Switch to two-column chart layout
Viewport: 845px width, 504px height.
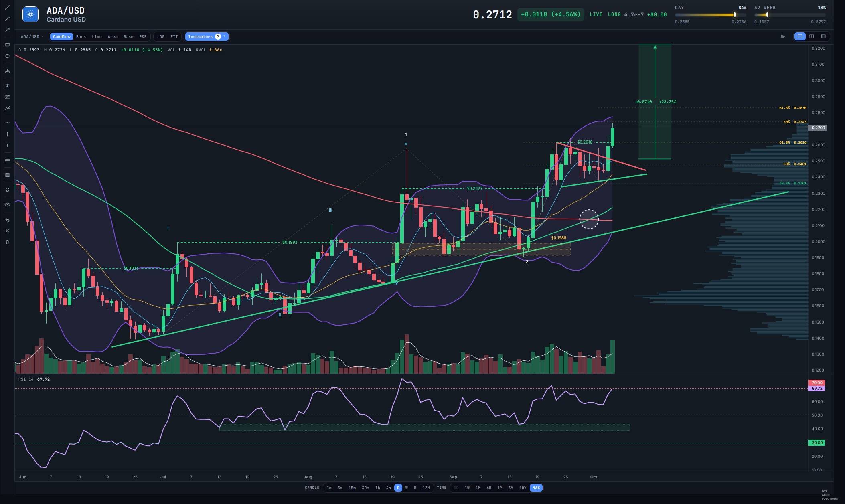(812, 36)
